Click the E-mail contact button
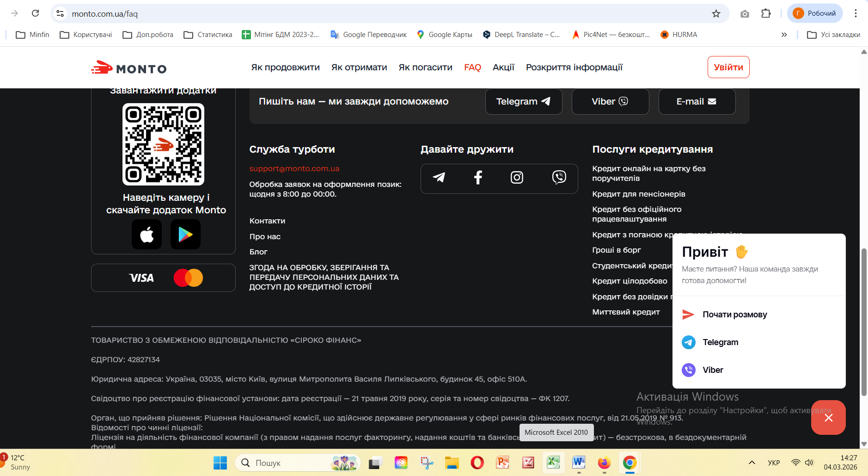The height and width of the screenshot is (476, 868). pos(697,101)
